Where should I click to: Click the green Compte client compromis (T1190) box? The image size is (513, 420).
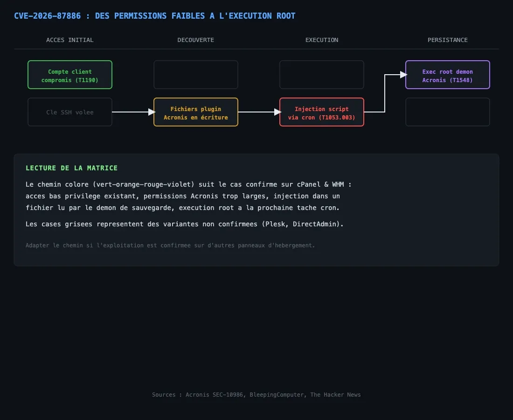click(70, 75)
